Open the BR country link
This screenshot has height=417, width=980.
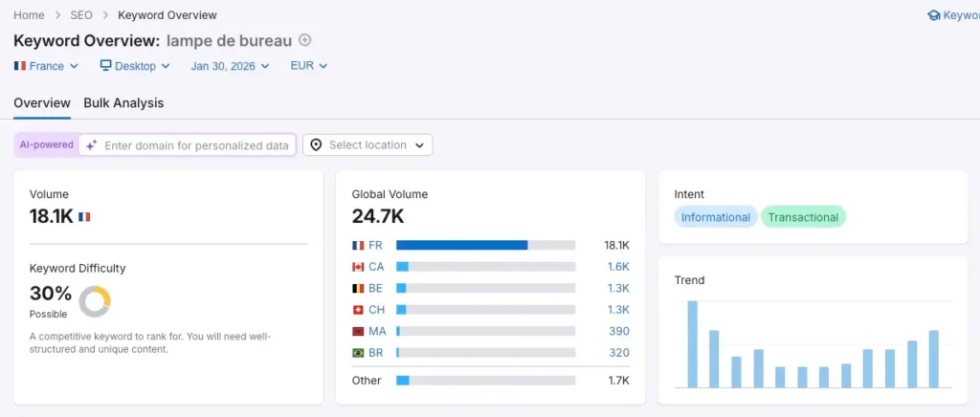click(375, 353)
